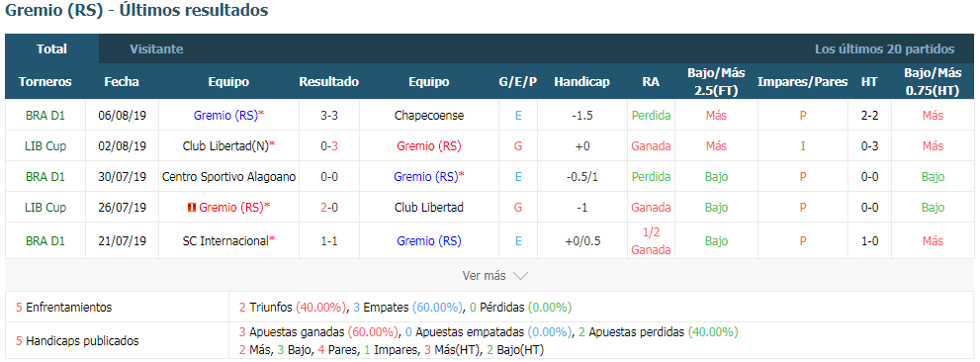The image size is (980, 362).
Task: Click the 0-0 result at Centro Sportivo
Action: pos(328,177)
